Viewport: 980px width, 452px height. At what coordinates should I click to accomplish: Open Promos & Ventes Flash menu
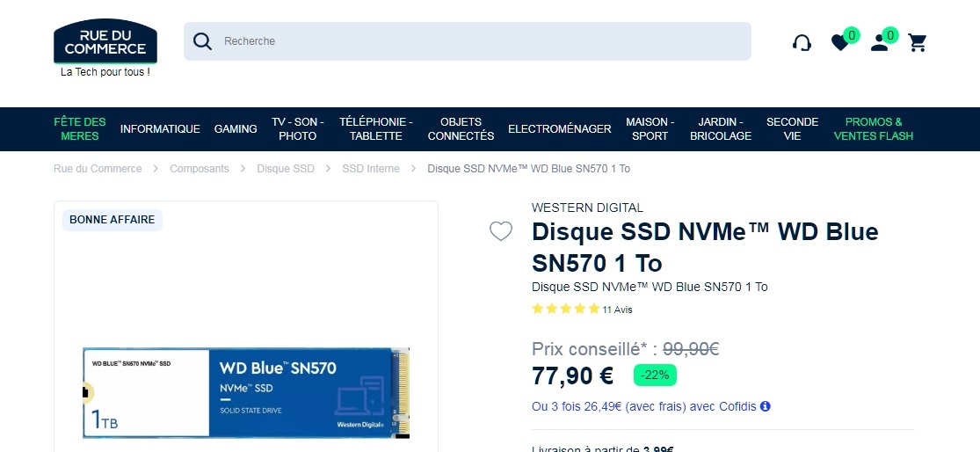(x=873, y=128)
